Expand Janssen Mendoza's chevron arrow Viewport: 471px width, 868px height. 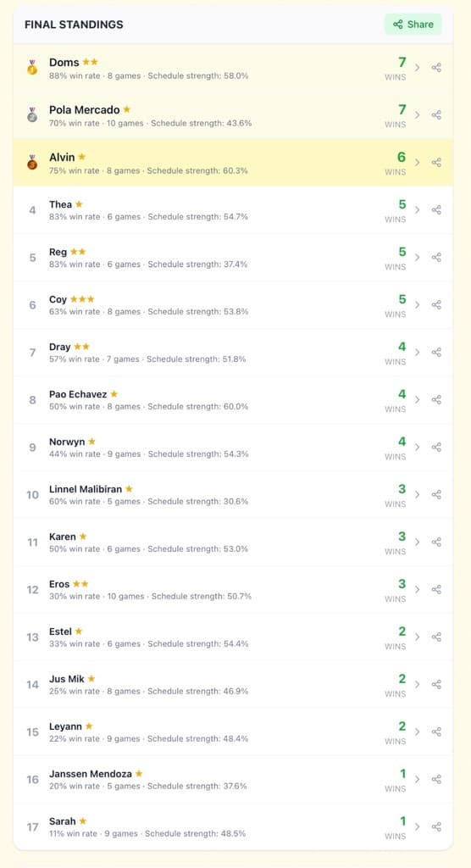[x=418, y=779]
